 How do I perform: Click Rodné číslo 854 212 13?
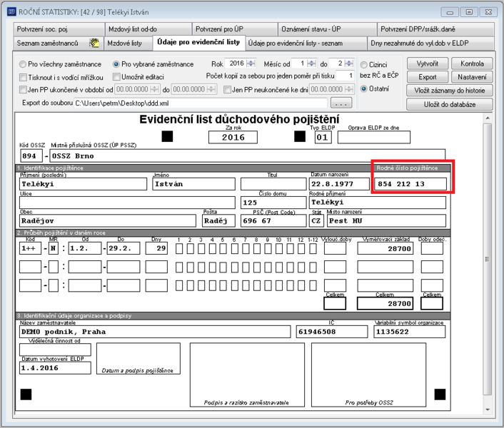(410, 184)
